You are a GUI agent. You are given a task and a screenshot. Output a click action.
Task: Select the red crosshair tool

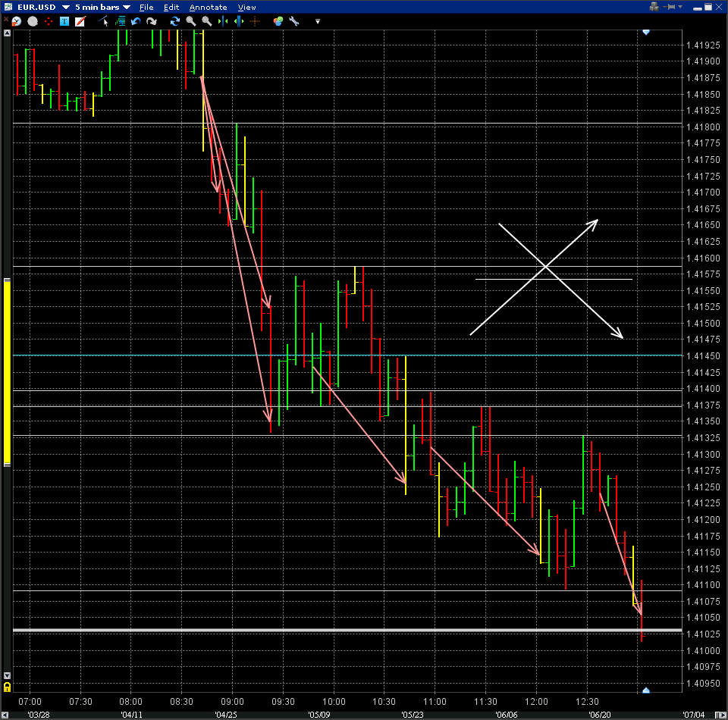coord(49,21)
